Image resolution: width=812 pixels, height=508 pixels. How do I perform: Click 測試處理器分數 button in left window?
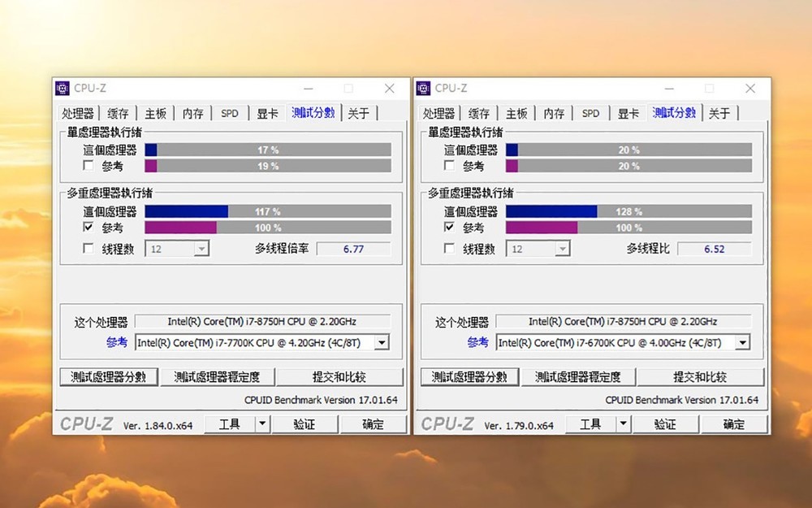pos(109,377)
